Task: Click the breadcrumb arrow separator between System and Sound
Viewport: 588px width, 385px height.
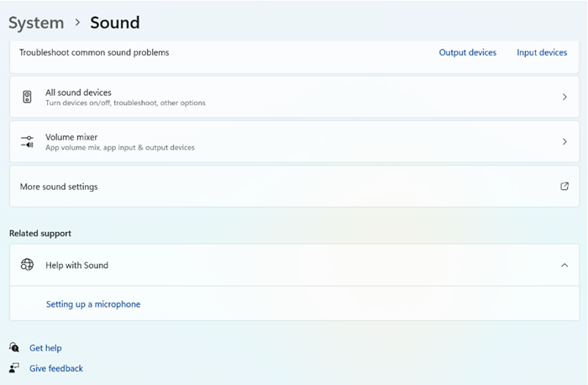Action: 77,23
